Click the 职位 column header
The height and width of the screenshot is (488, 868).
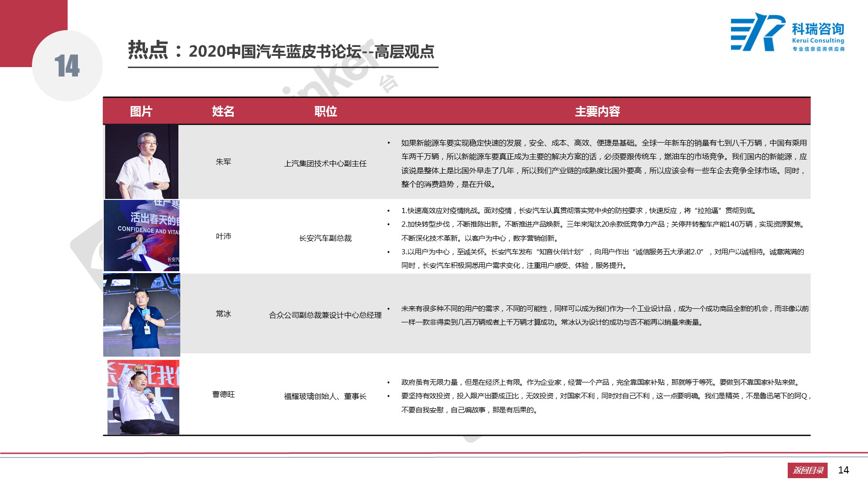[x=325, y=111]
